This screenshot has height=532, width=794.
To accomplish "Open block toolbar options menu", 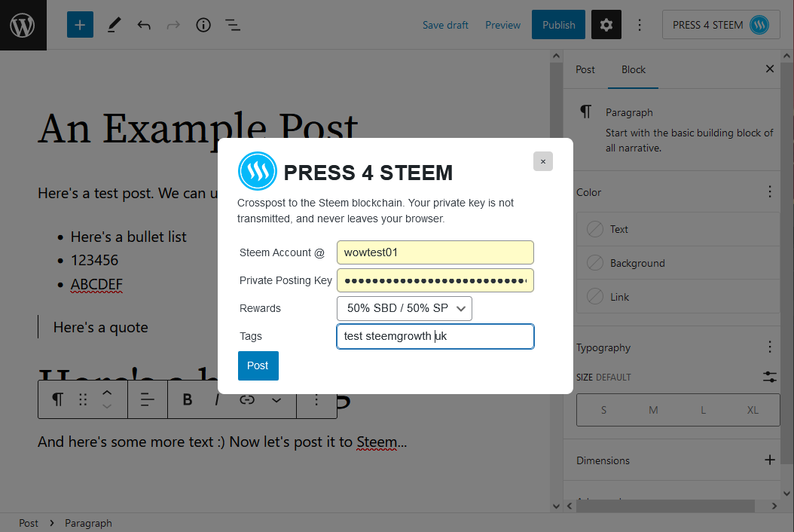I will coord(316,400).
